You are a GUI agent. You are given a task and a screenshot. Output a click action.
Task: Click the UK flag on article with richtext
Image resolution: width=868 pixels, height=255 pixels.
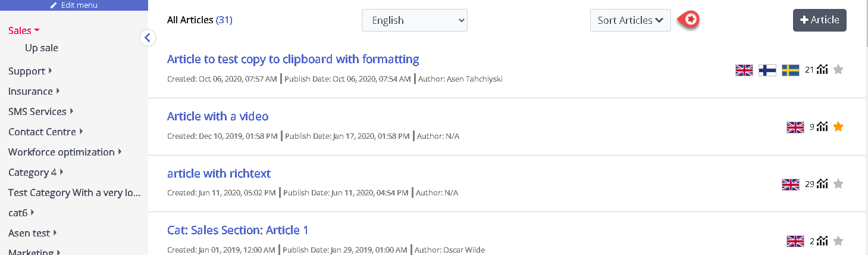click(790, 185)
